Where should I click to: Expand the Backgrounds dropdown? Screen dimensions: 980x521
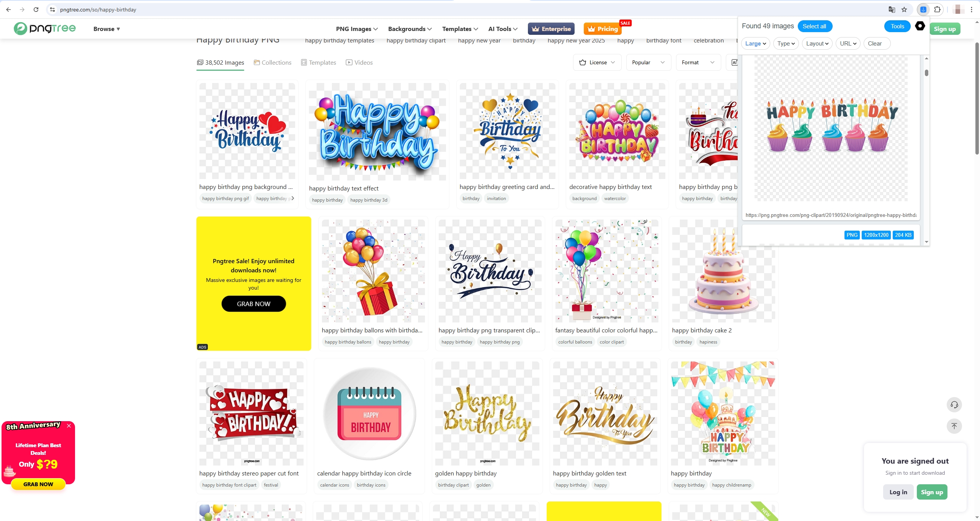(x=409, y=29)
